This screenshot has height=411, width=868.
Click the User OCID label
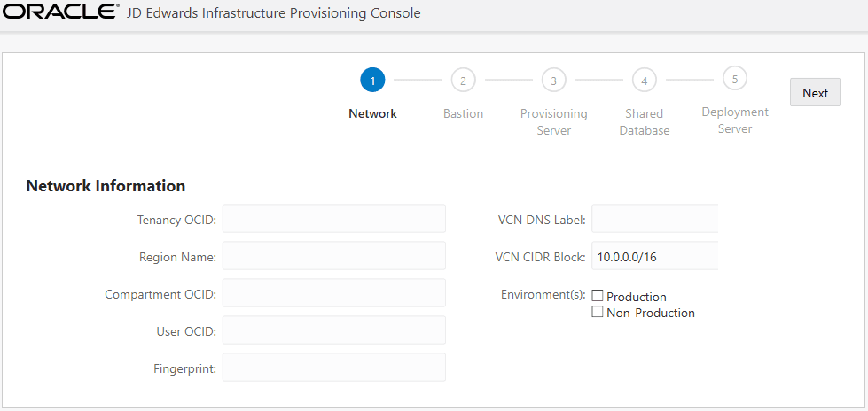pos(186,331)
